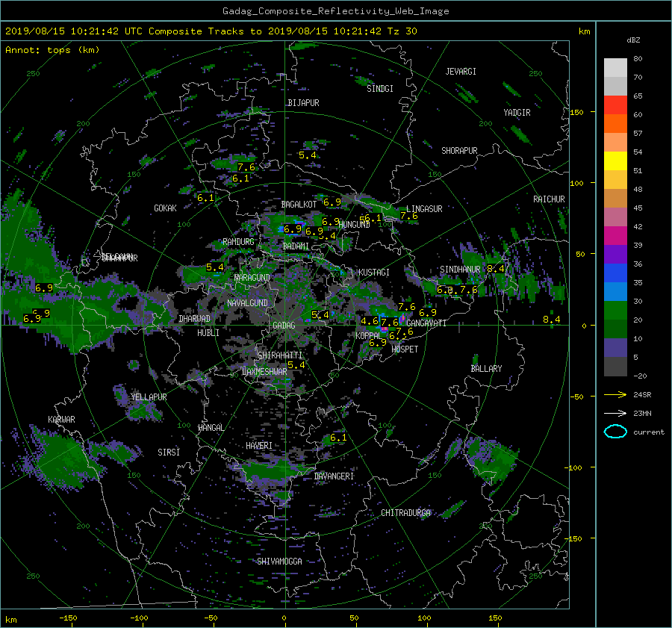Click the white 23MN arrow legend icon
The image size is (672, 628).
point(615,413)
